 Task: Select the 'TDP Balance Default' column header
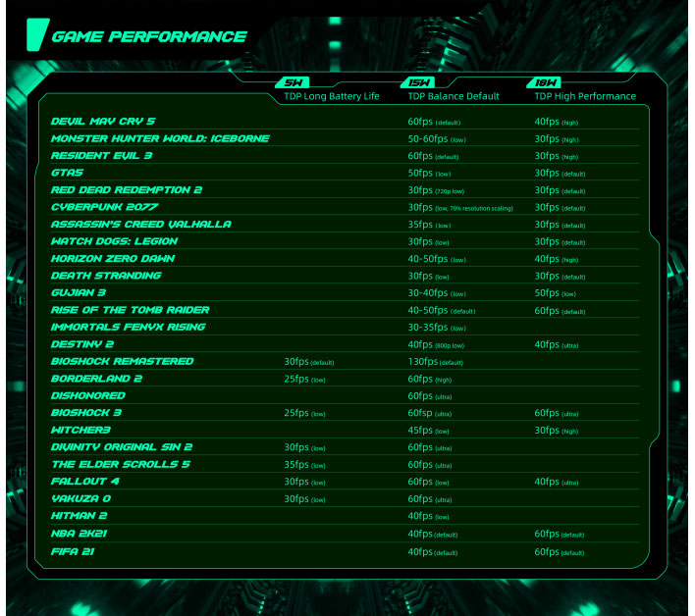click(x=454, y=96)
